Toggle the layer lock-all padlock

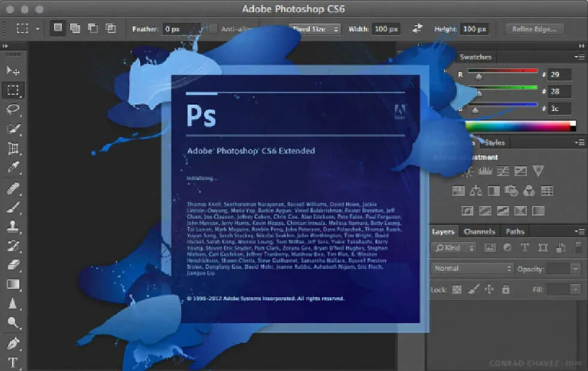pos(505,289)
